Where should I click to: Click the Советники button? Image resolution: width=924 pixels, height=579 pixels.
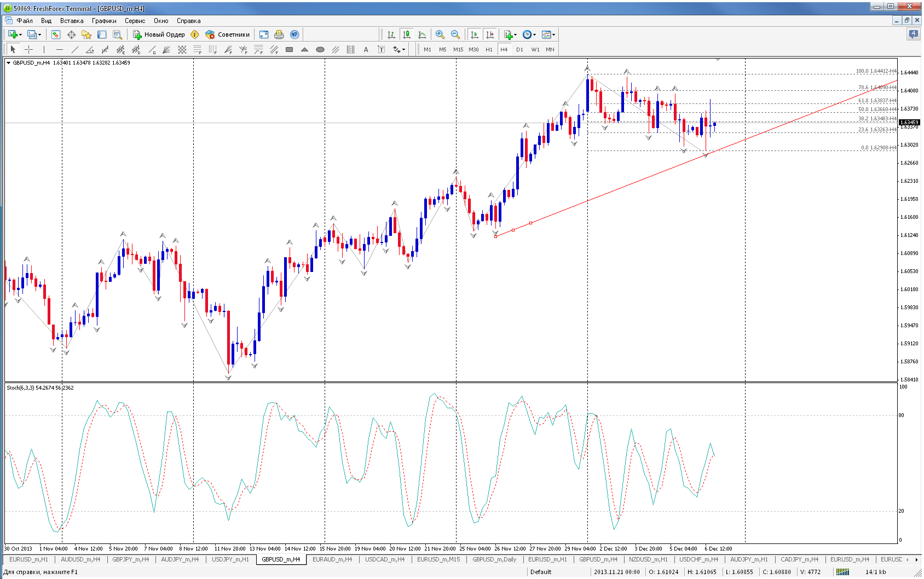pyautogui.click(x=228, y=34)
